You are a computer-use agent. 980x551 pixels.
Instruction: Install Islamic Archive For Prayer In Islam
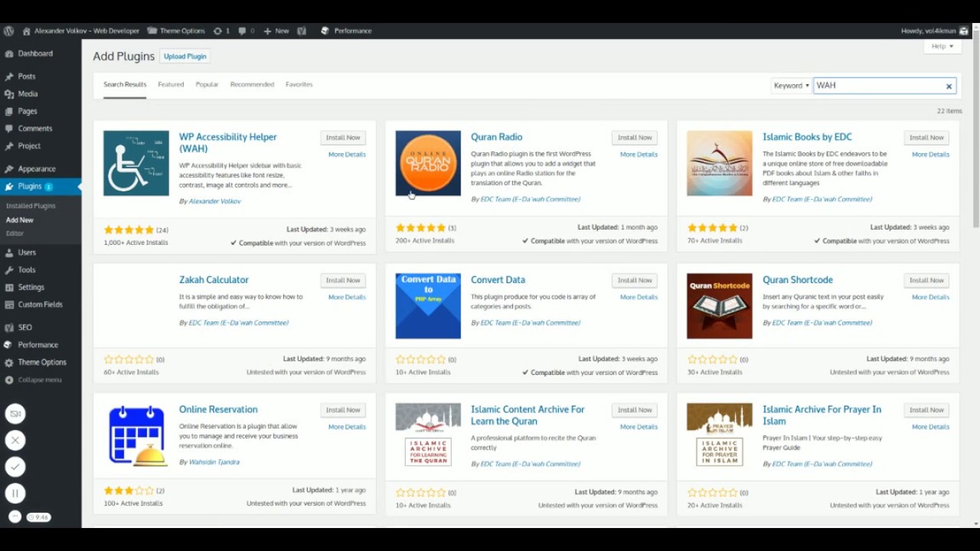click(926, 410)
